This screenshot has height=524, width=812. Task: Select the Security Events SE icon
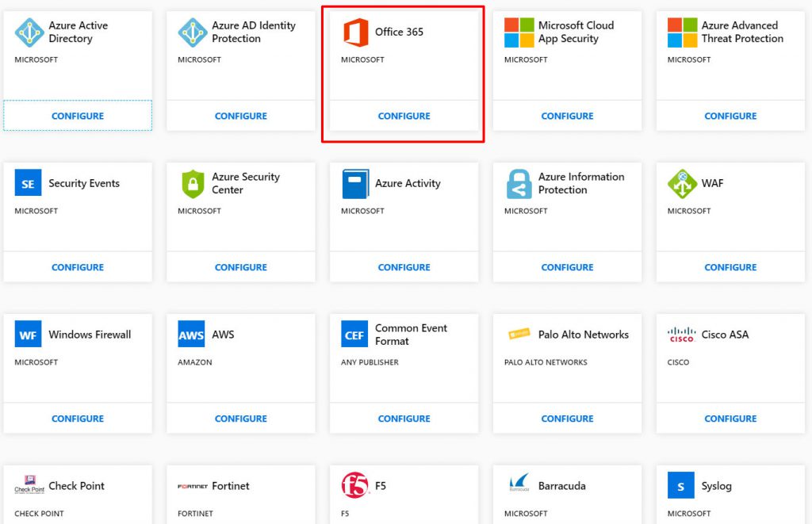click(x=28, y=183)
